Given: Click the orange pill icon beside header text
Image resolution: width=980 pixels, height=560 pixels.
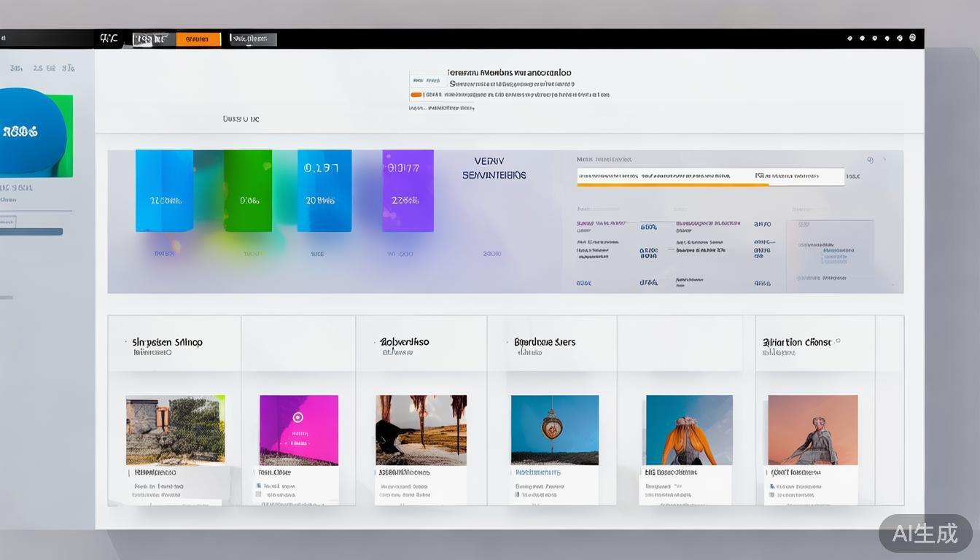Looking at the screenshot, I should (x=416, y=95).
